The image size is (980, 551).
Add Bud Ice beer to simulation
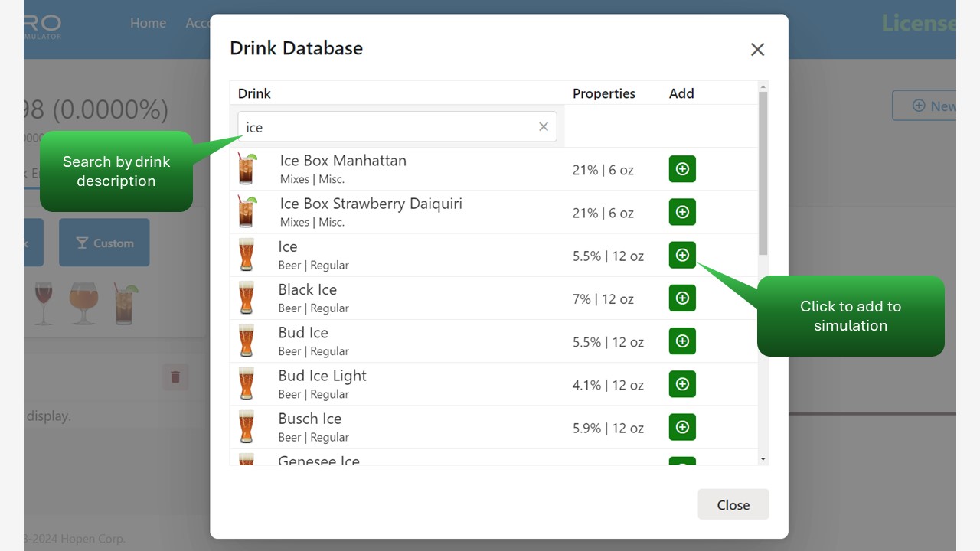(682, 341)
